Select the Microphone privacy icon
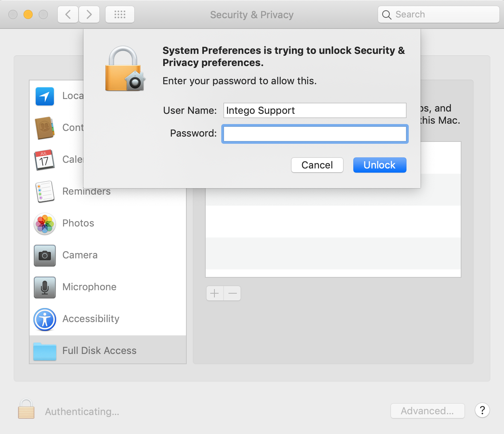504x434 pixels. pos(44,288)
